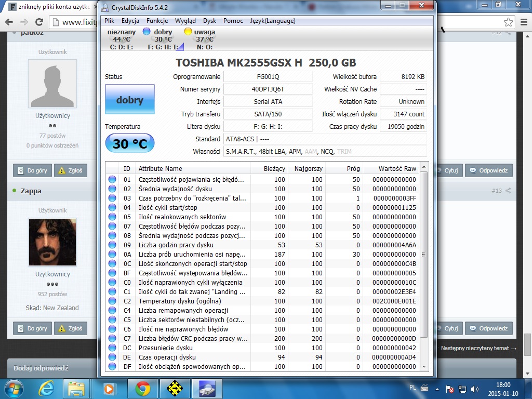Select row 'Liczba godzin pracy dysku'
This screenshot has height=399, width=532.
tap(262, 245)
